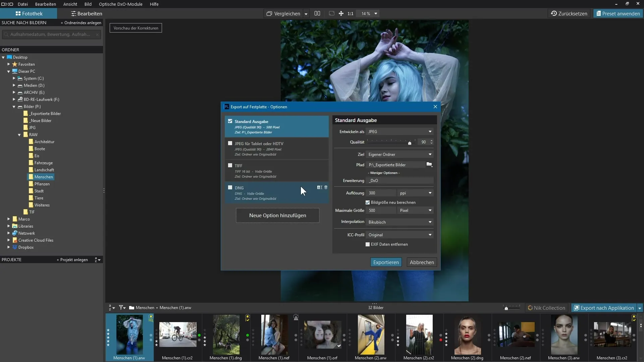
Task: Click the Maximale Größe 500 field
Action: (x=381, y=210)
